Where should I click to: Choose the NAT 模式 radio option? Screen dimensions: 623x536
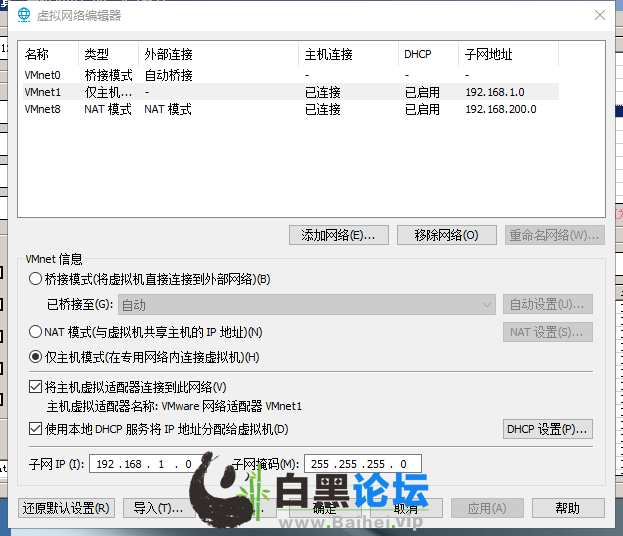coord(36,332)
